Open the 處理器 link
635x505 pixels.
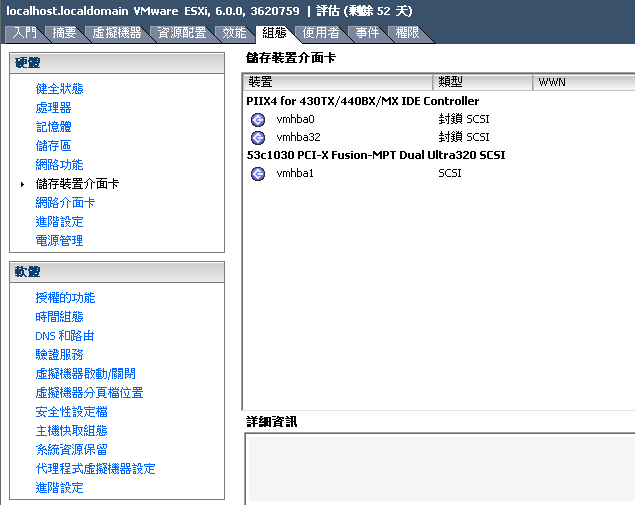point(53,107)
